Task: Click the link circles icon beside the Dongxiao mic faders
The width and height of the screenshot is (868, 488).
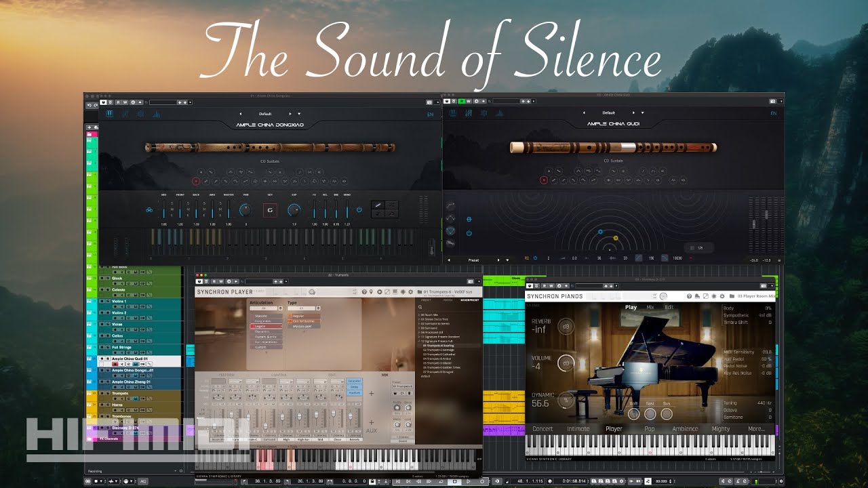Action: pyautogui.click(x=149, y=210)
